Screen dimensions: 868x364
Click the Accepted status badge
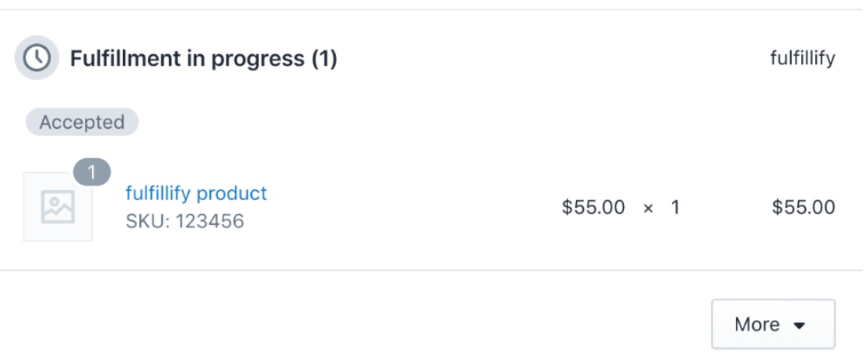[x=82, y=123]
